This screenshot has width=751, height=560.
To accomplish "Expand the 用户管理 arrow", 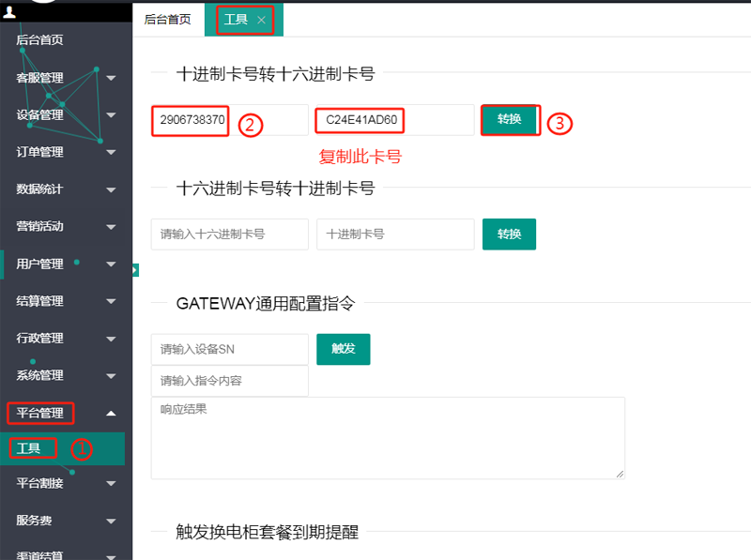I will [111, 265].
